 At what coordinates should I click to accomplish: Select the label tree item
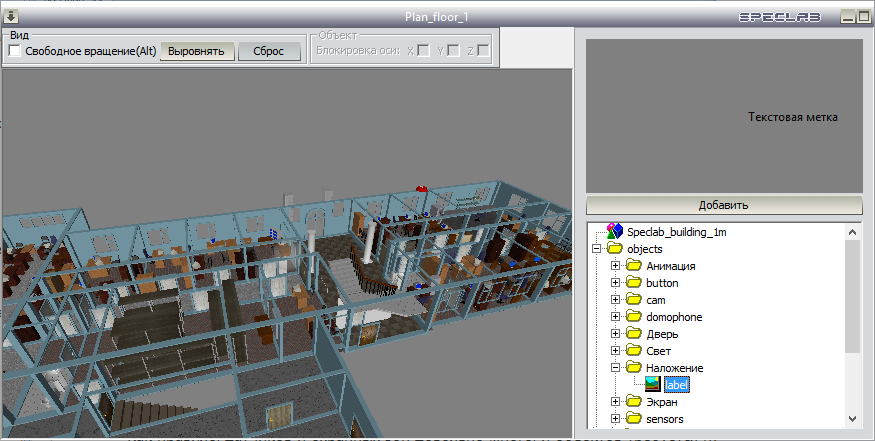click(x=677, y=385)
